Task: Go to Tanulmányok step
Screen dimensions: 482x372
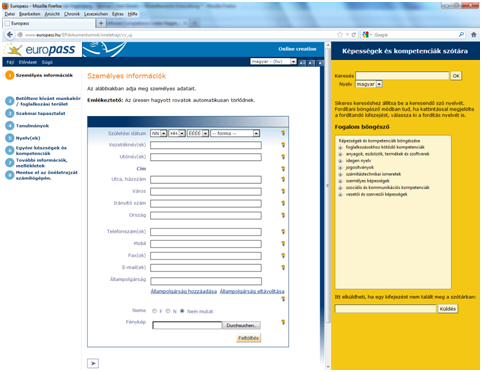Action: pos(32,126)
